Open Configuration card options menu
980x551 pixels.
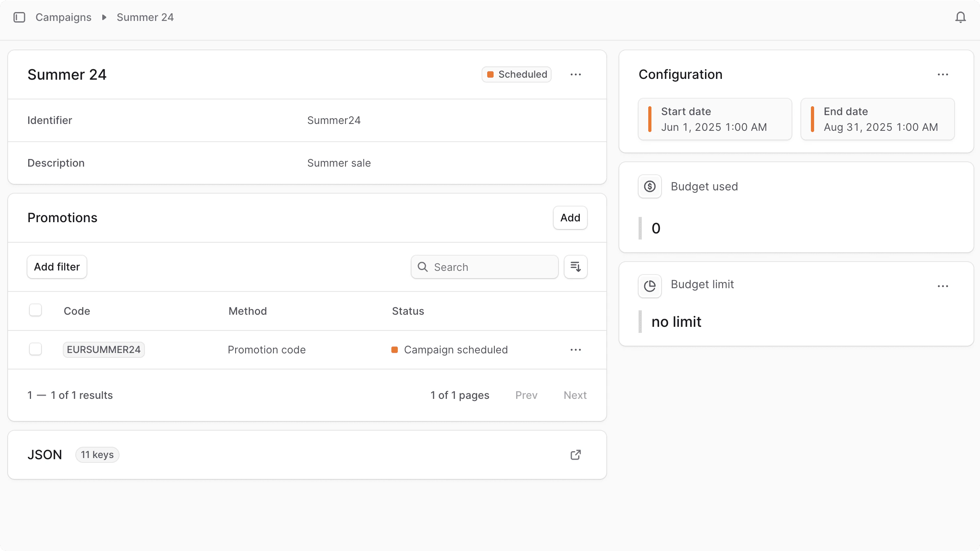943,74
